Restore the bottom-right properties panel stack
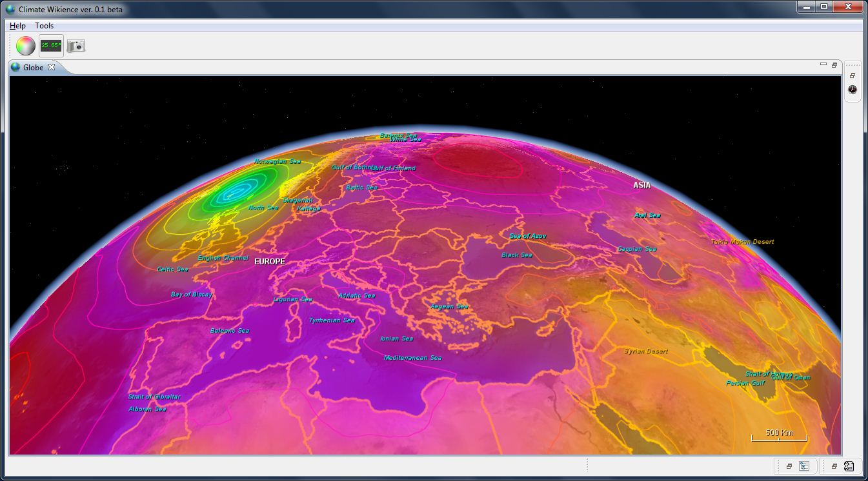Screen dimensions: 868x481 pyautogui.click(x=834, y=466)
